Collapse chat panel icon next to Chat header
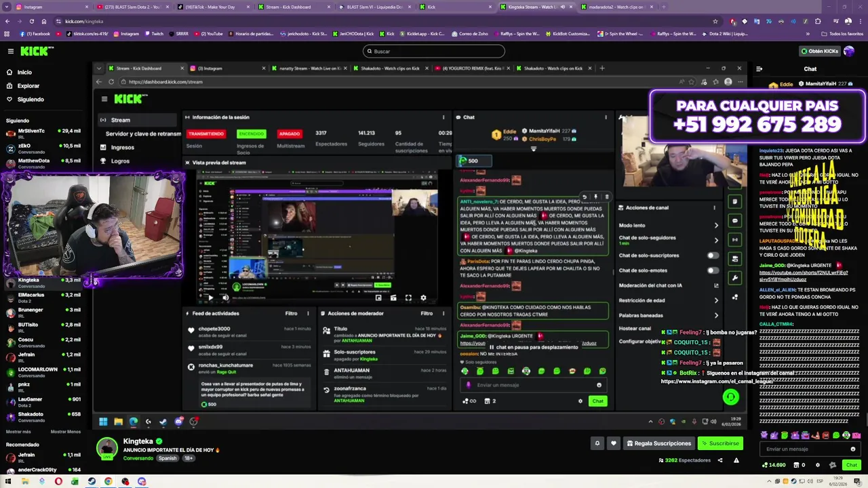Viewport: 868px width, 488px height. [759, 68]
